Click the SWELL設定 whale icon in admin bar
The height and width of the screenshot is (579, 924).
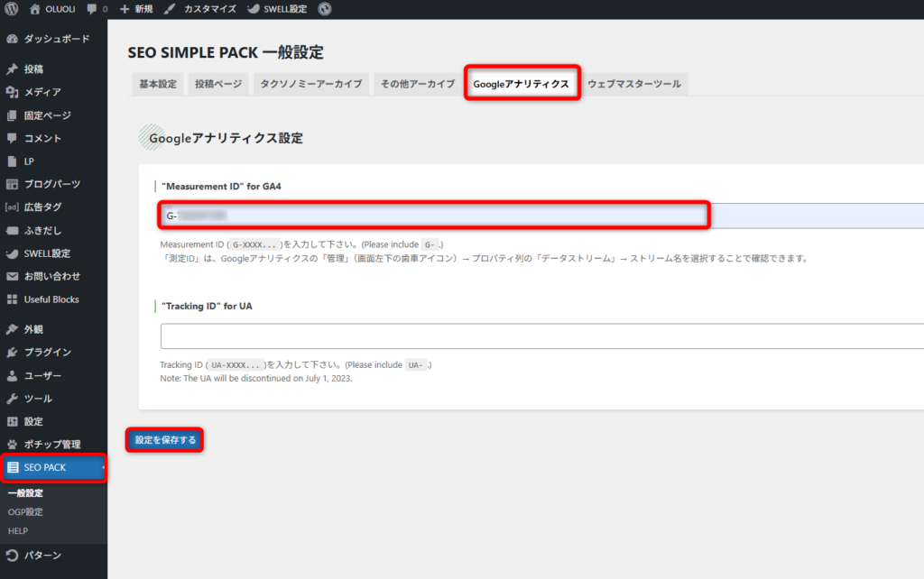pyautogui.click(x=254, y=9)
